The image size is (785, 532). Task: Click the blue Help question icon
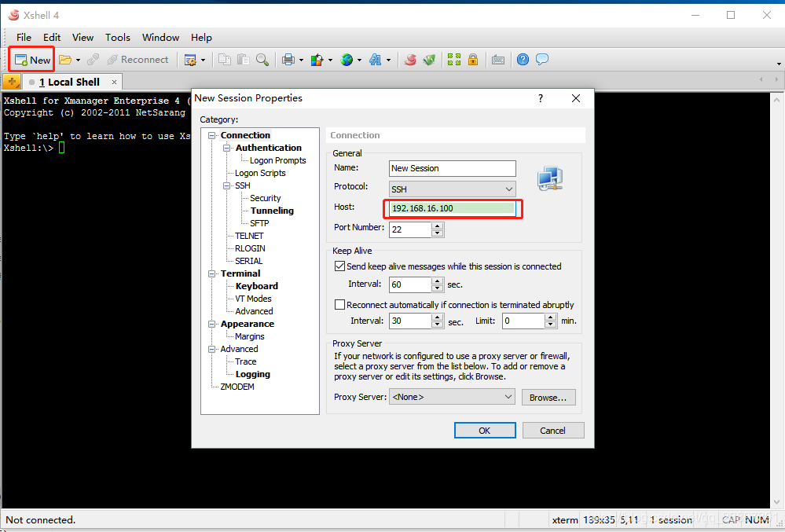click(523, 60)
